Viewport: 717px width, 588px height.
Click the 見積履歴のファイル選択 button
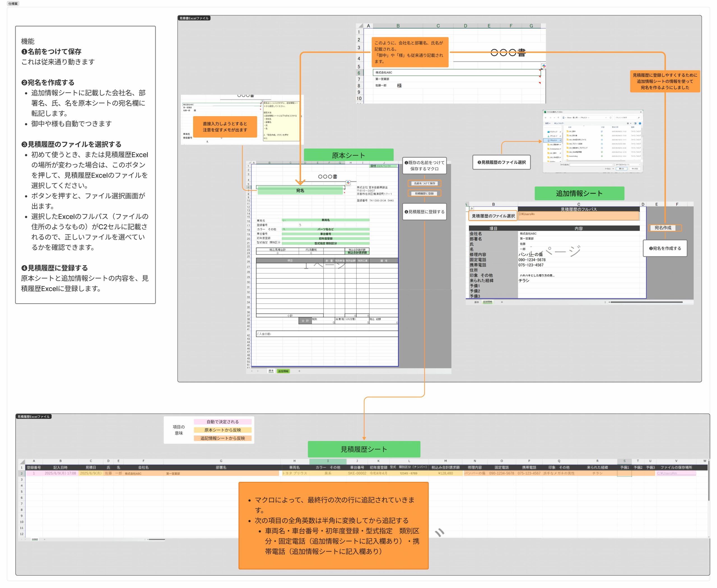[493, 216]
